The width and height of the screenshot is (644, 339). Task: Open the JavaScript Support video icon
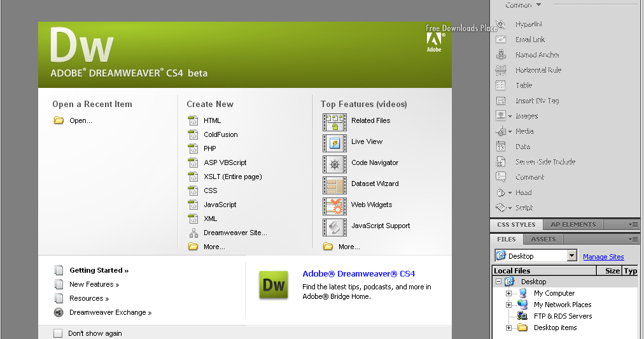335,227
